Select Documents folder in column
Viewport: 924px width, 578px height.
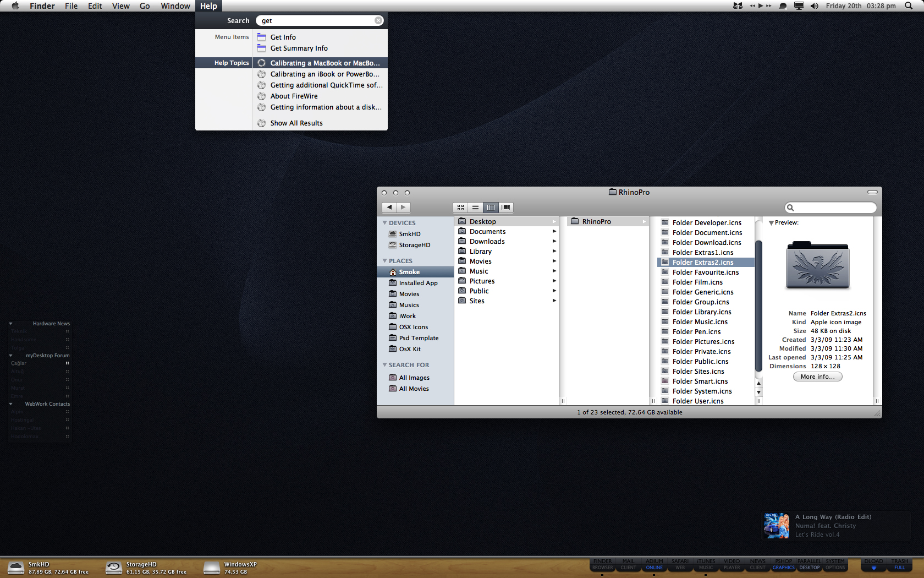tap(507, 232)
